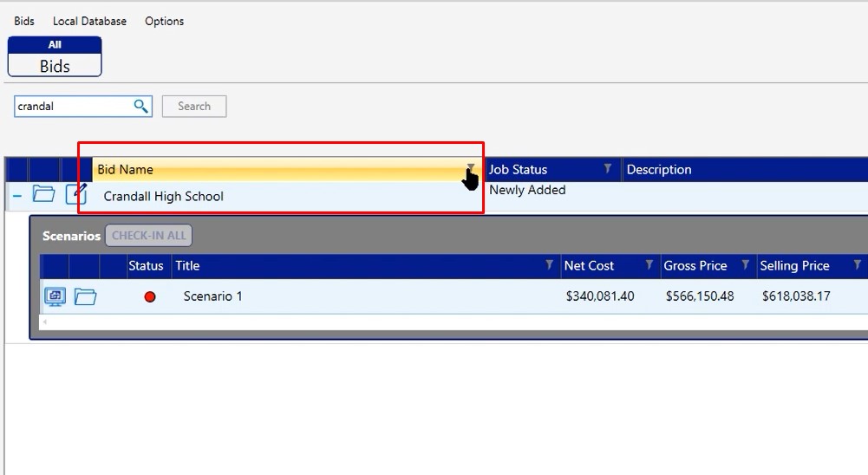The height and width of the screenshot is (475, 868).
Task: Open the Gross Price column filter
Action: [745, 264]
